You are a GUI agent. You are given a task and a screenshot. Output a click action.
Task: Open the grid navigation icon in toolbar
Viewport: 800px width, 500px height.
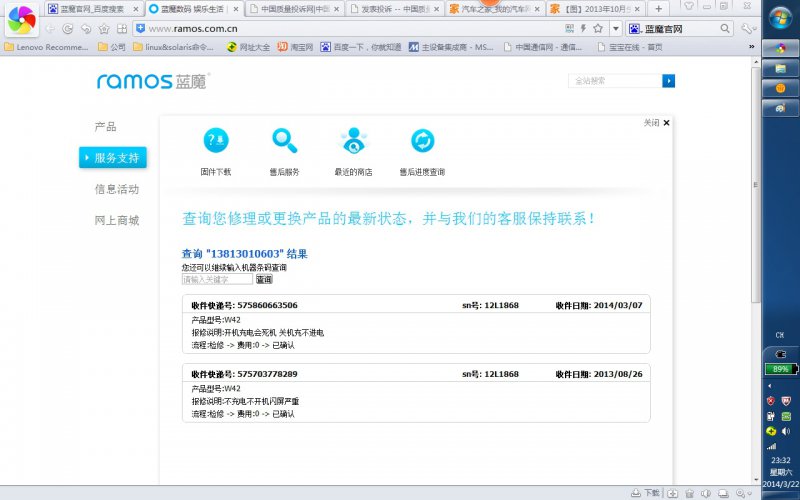pos(122,29)
